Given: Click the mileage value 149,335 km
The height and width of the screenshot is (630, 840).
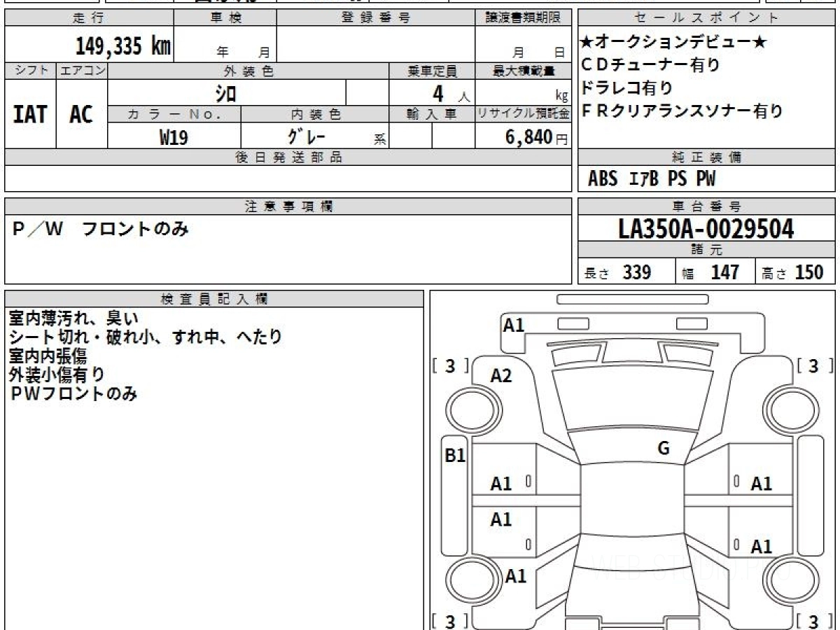Looking at the screenshot, I should coord(123,46).
